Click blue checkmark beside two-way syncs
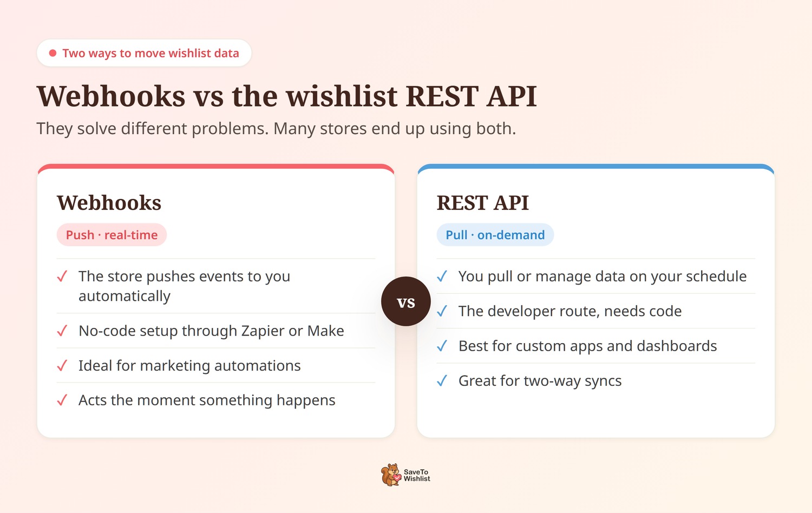The height and width of the screenshot is (513, 812). (442, 381)
